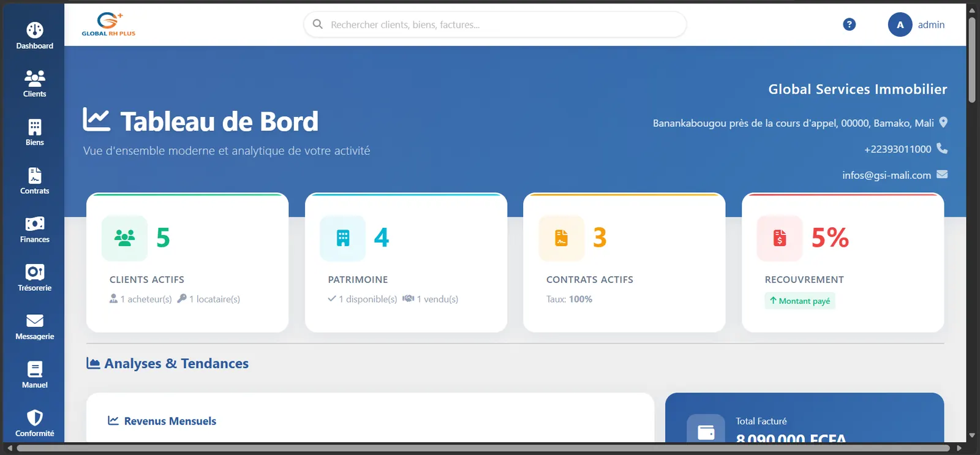
Task: Click the help question mark icon
Action: [x=849, y=24]
